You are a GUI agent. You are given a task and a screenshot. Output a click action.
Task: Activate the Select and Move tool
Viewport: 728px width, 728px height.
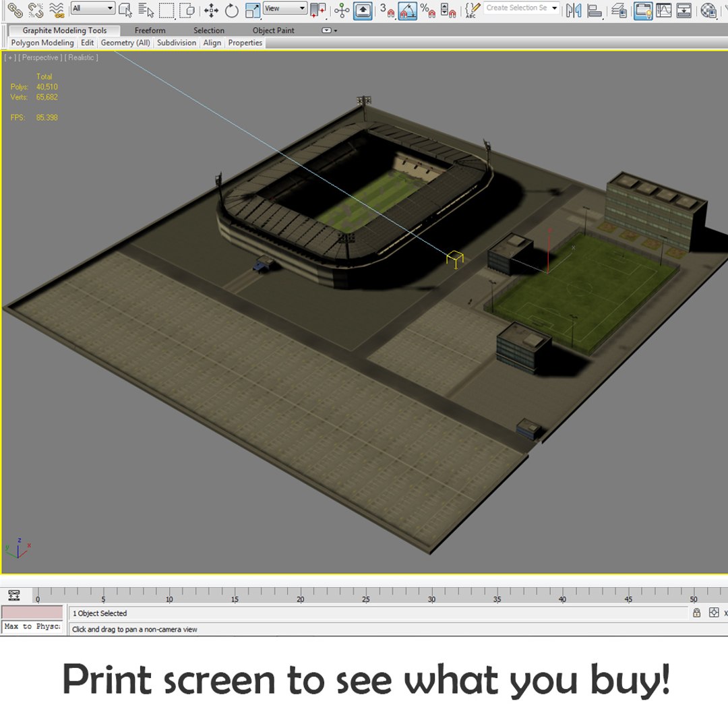coord(211,9)
